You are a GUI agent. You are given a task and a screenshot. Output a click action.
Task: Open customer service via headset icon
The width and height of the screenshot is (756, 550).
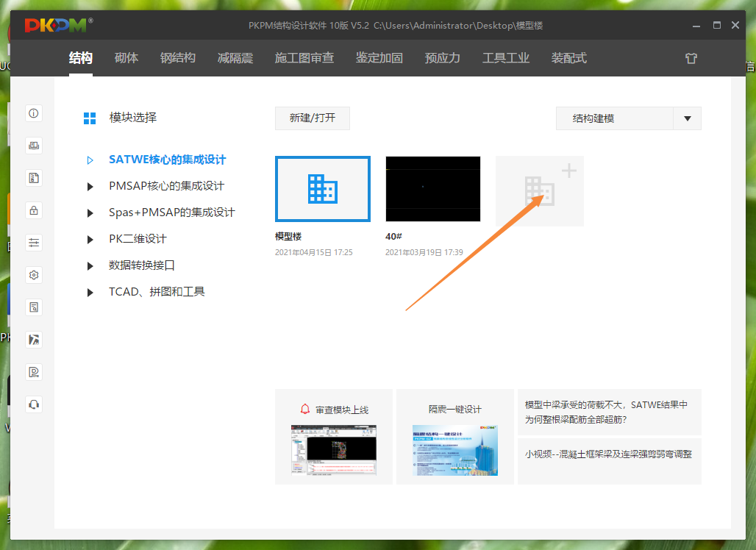pyautogui.click(x=33, y=404)
